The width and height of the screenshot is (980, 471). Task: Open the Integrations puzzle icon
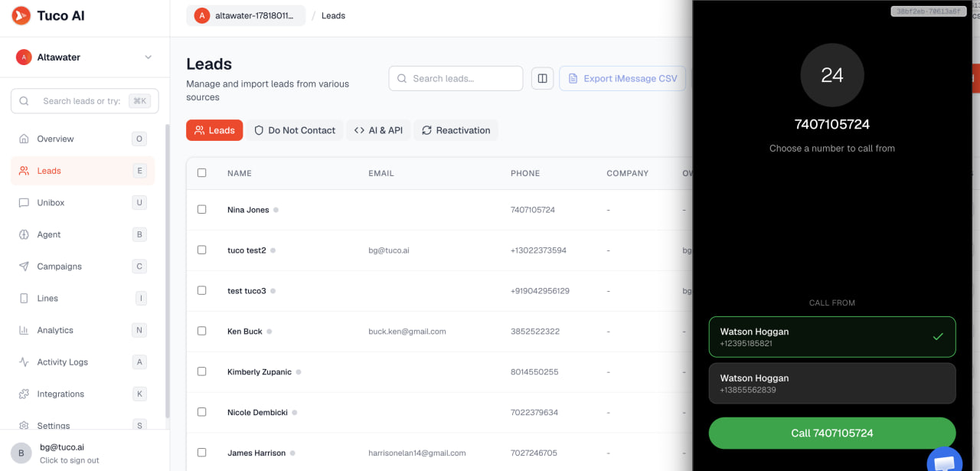(23, 394)
